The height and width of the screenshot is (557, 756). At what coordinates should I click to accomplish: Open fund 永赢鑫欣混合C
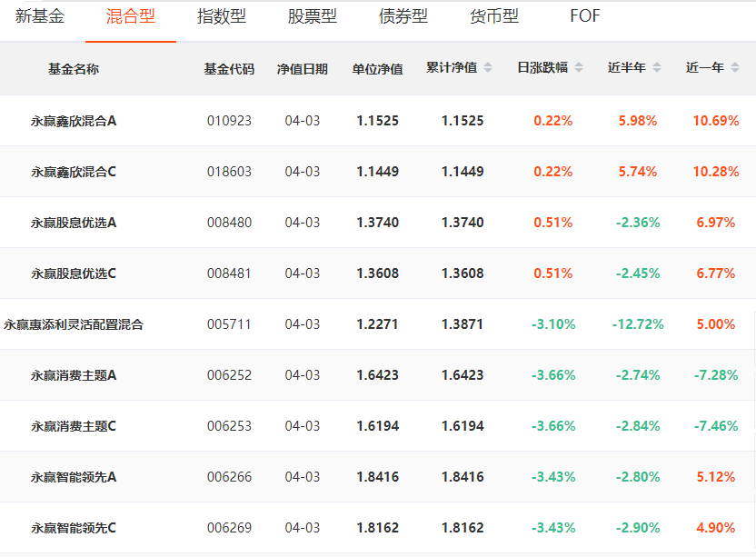(x=74, y=172)
